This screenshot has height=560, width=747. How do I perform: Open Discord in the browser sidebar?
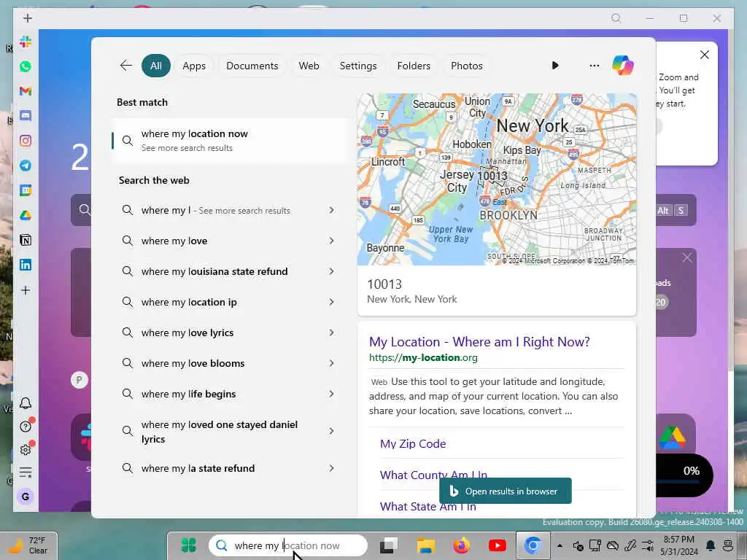click(26, 116)
